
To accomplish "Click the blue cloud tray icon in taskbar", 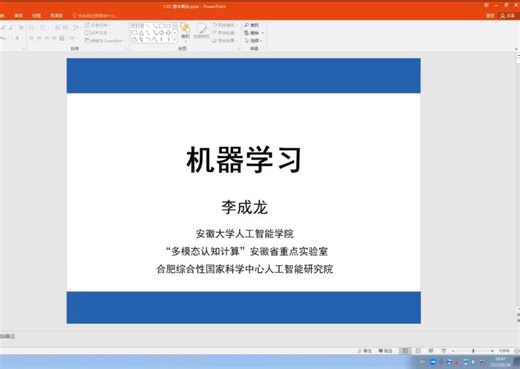I will click(x=433, y=362).
